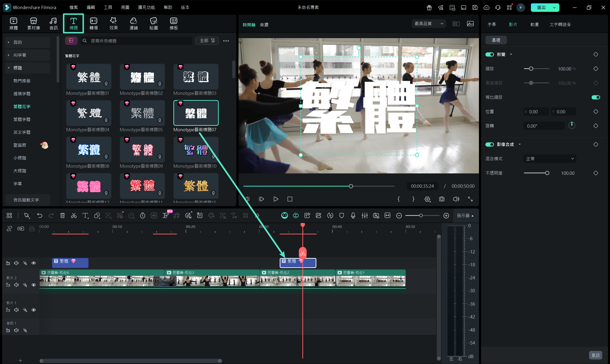Viewport: 610px width, 364px height.
Task: Open the Transitions (轉場) panel
Action: (93, 24)
